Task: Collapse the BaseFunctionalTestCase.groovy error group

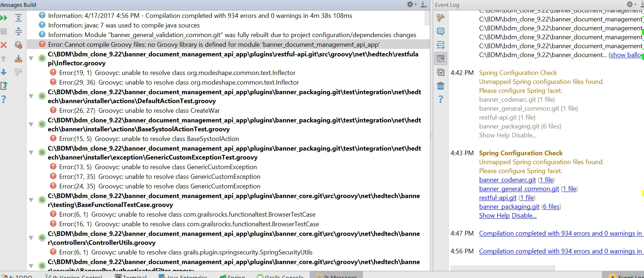Action: click(x=31, y=200)
